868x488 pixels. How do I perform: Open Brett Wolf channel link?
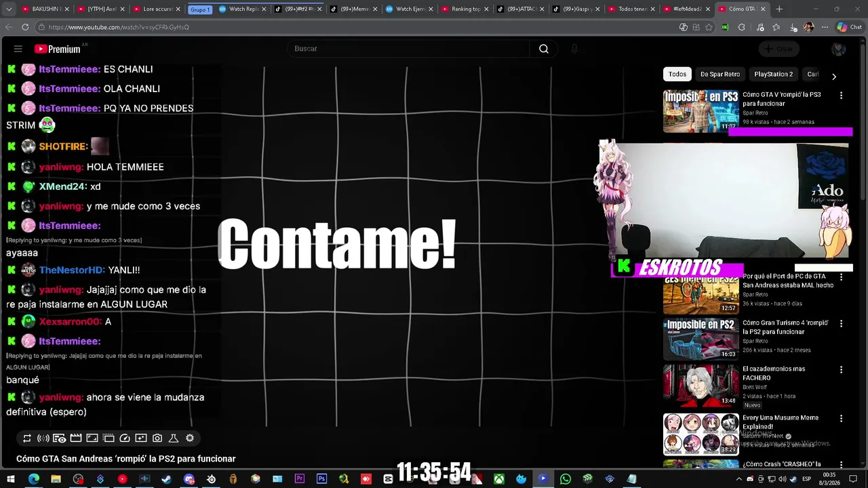tap(756, 387)
